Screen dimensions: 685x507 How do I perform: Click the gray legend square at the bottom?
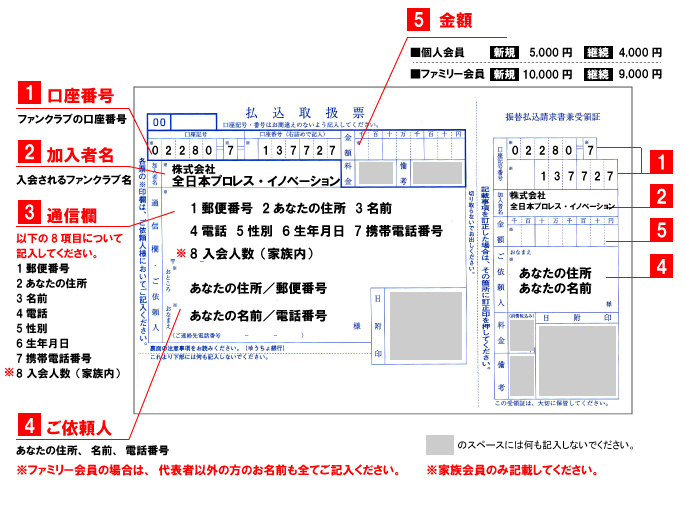click(439, 445)
